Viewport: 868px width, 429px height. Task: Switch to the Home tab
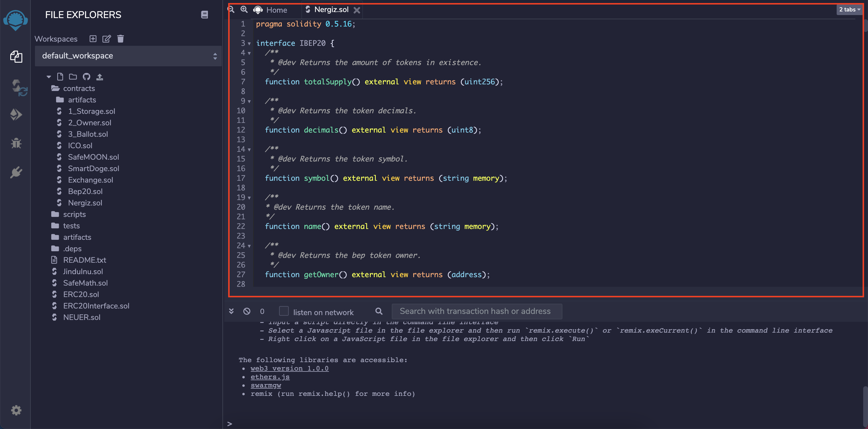(271, 10)
